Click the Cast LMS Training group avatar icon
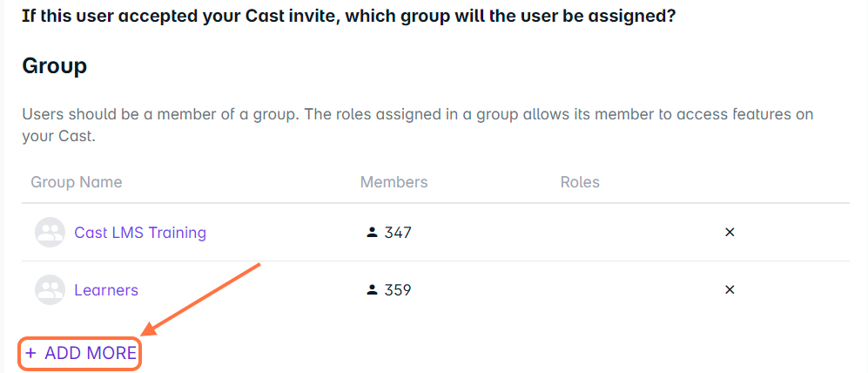The image size is (868, 373). [x=50, y=233]
